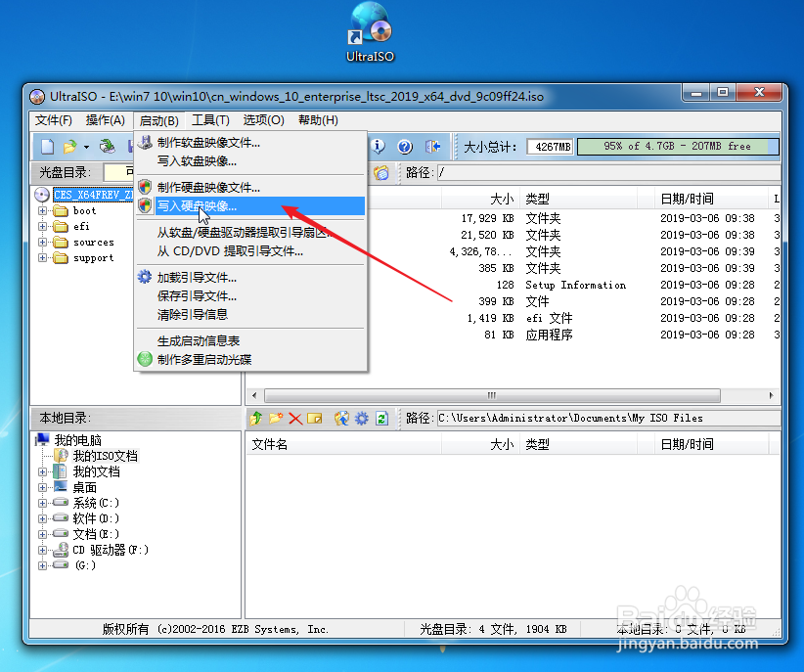Click the add-files icon in local toolbar
This screenshot has width=804, height=672.
tap(341, 419)
